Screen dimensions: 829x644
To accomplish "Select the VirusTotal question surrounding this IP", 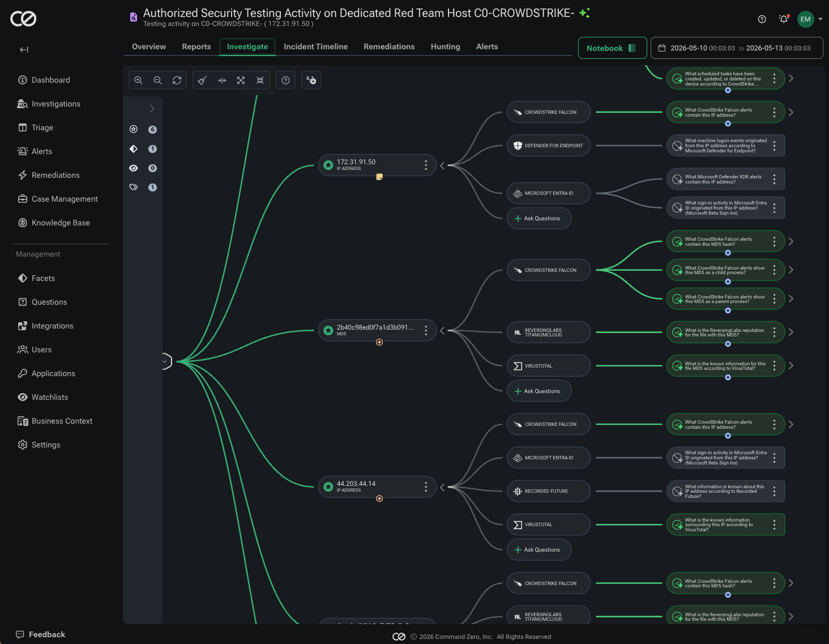I will [x=726, y=524].
